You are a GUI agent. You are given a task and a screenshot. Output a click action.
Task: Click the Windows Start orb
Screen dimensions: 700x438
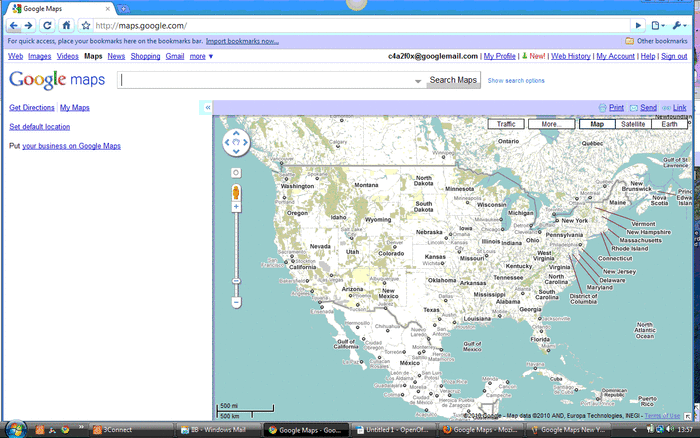tap(16, 430)
